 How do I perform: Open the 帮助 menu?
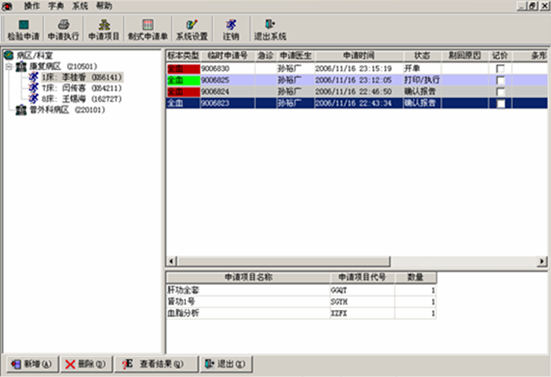coord(104,6)
